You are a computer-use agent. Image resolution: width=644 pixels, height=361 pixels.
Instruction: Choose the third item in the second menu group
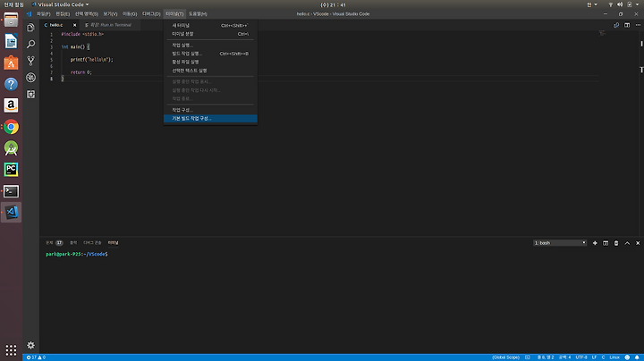(x=210, y=62)
